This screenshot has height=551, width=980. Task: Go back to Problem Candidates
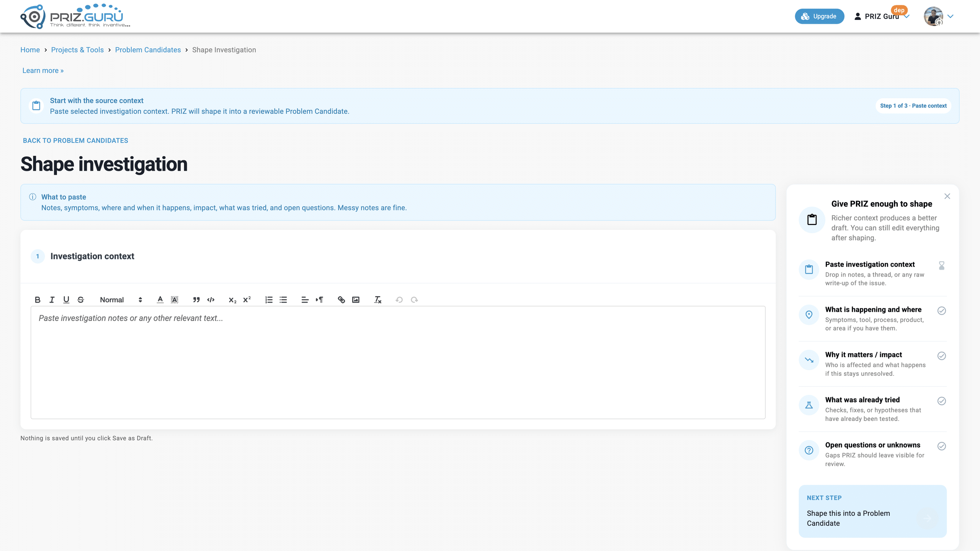point(75,140)
